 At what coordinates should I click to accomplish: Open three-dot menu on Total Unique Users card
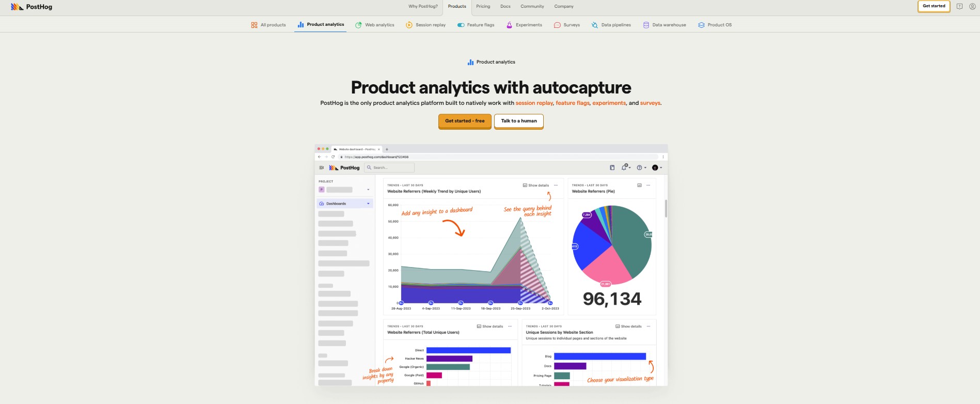[510, 326]
